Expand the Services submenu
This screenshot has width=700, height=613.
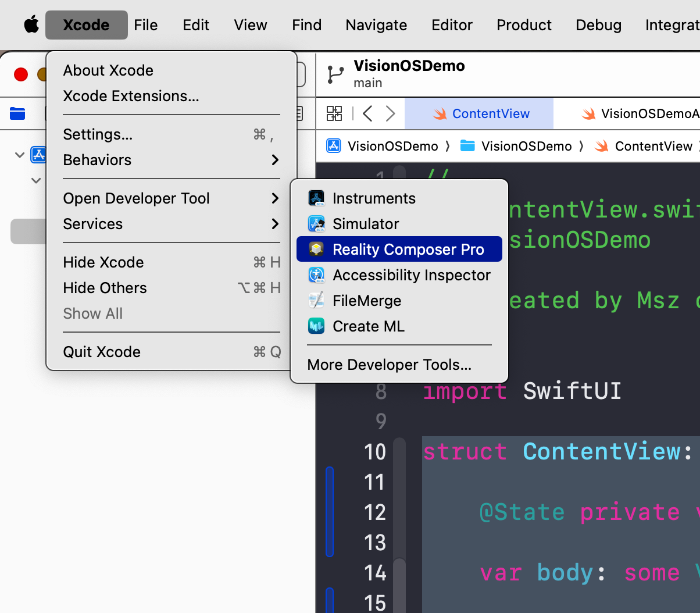tap(172, 224)
